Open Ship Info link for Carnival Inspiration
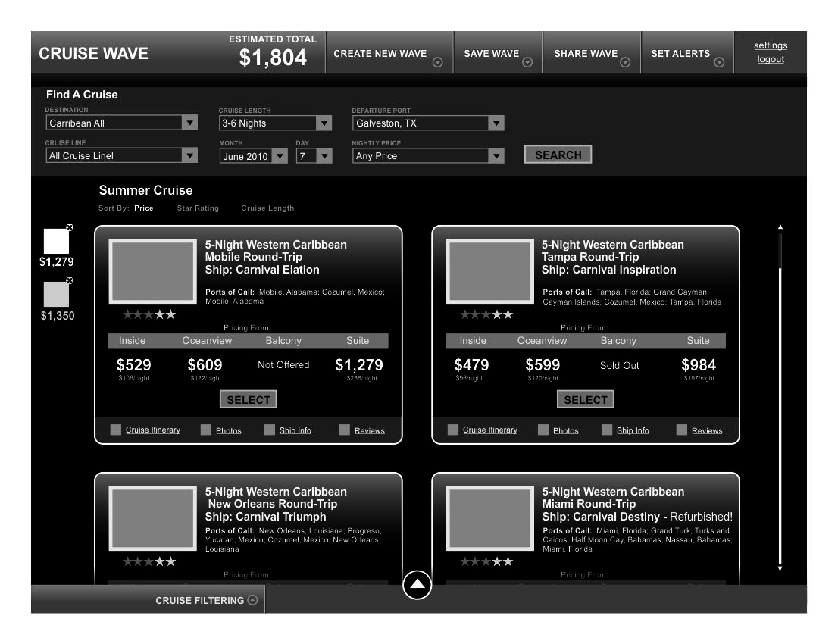838x644 pixels. pyautogui.click(x=633, y=430)
